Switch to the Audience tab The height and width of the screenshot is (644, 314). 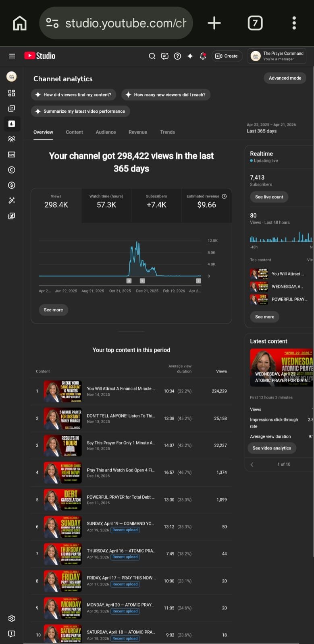[x=106, y=132]
